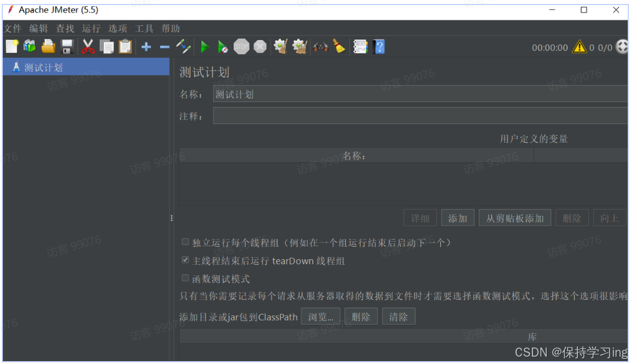The image size is (630, 364).
Task: Open the 选项 menu
Action: click(118, 28)
